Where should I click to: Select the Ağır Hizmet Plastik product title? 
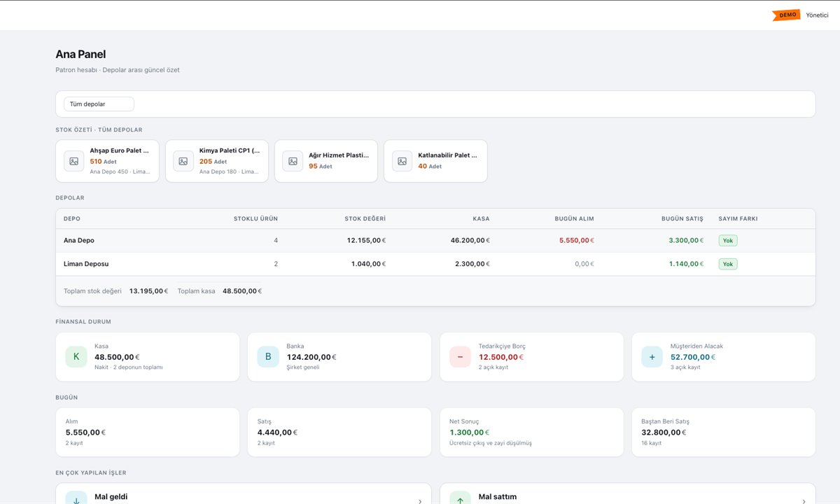pyautogui.click(x=339, y=155)
